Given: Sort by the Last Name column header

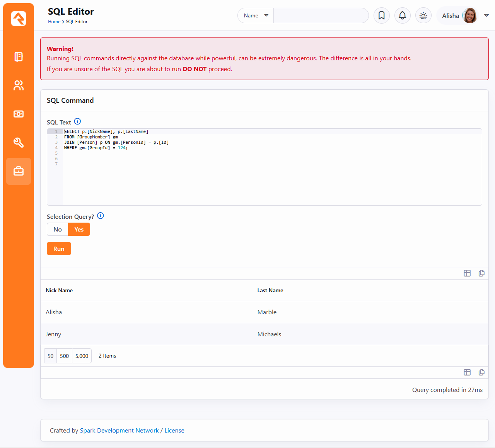Looking at the screenshot, I should pyautogui.click(x=270, y=290).
